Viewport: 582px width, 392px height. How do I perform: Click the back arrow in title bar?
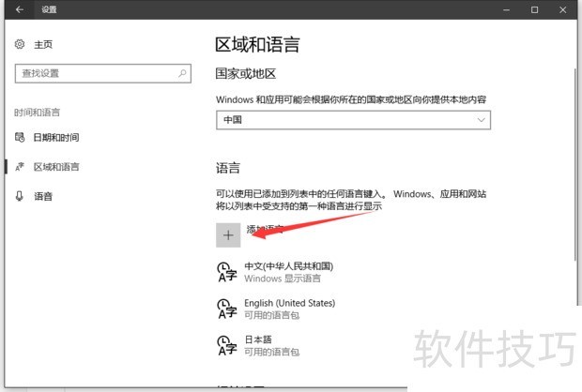pyautogui.click(x=20, y=10)
